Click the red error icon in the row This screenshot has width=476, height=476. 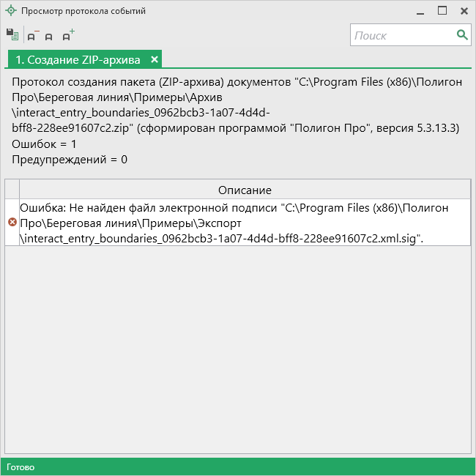12,222
